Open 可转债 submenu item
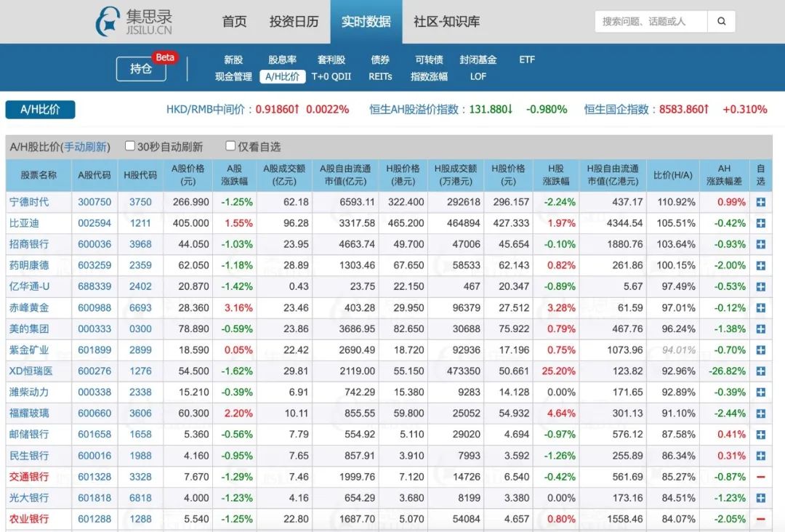This screenshot has height=532, width=785. pos(429,60)
